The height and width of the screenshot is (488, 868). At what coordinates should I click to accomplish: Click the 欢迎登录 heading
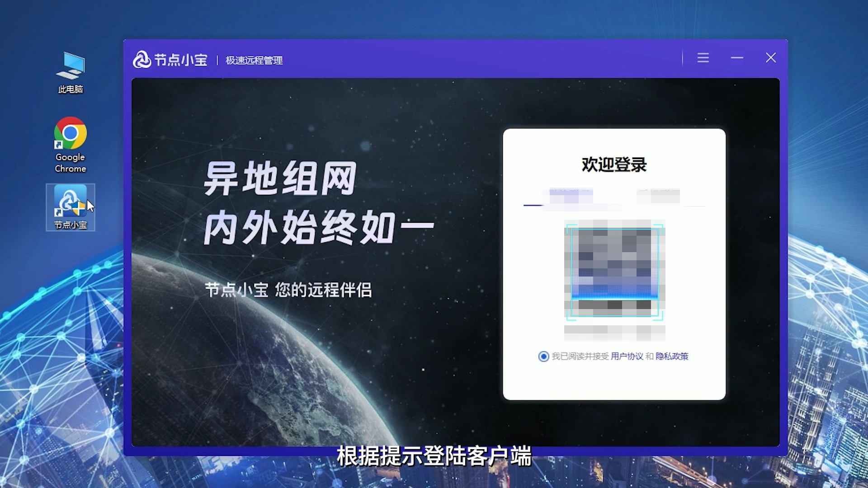(614, 164)
